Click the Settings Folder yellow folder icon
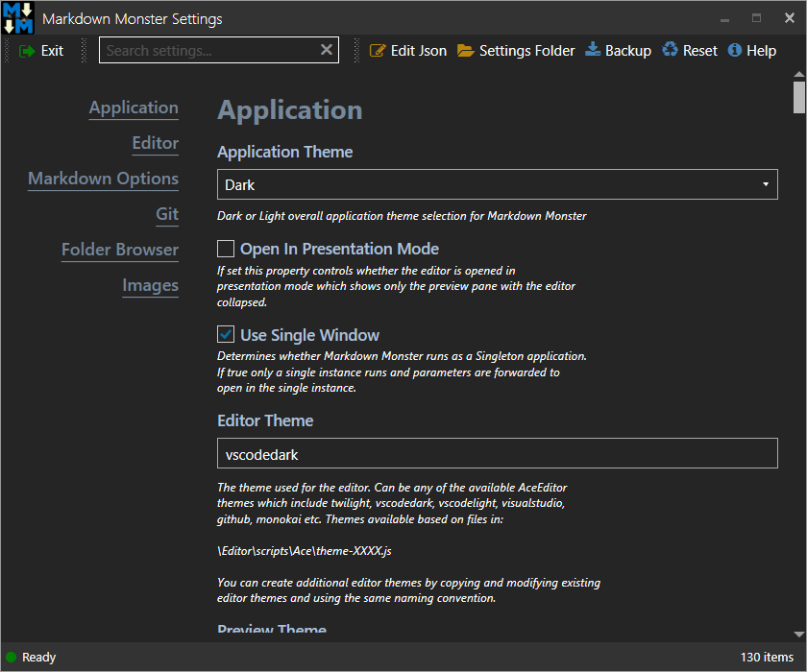This screenshot has width=807, height=672. tap(465, 50)
